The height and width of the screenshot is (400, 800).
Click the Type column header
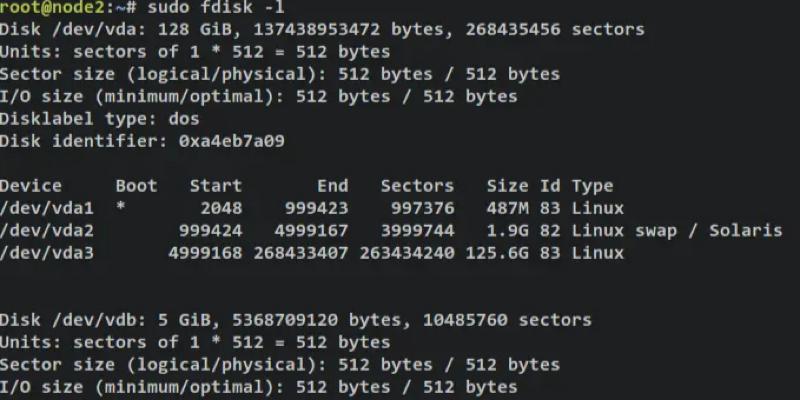[x=592, y=186]
